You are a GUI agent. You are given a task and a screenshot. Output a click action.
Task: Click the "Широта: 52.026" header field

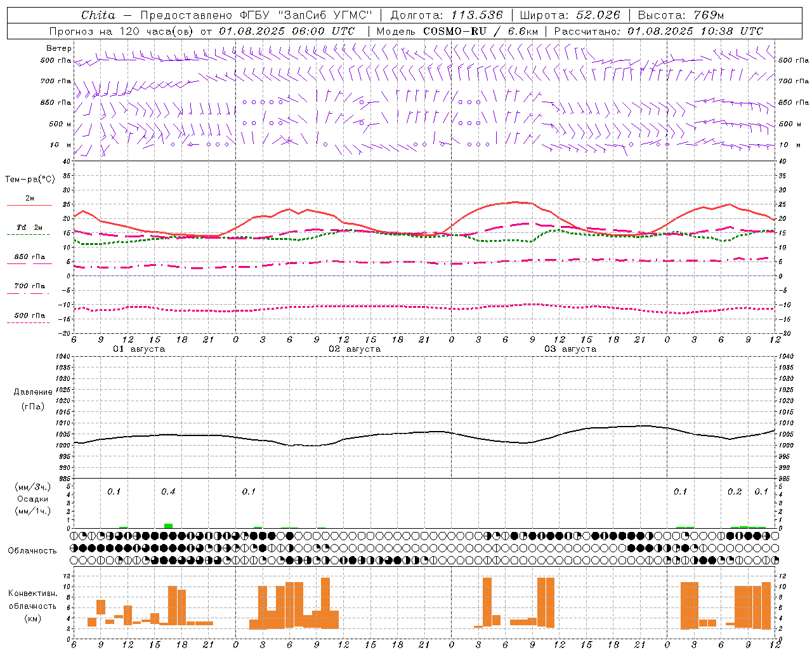[570, 15]
